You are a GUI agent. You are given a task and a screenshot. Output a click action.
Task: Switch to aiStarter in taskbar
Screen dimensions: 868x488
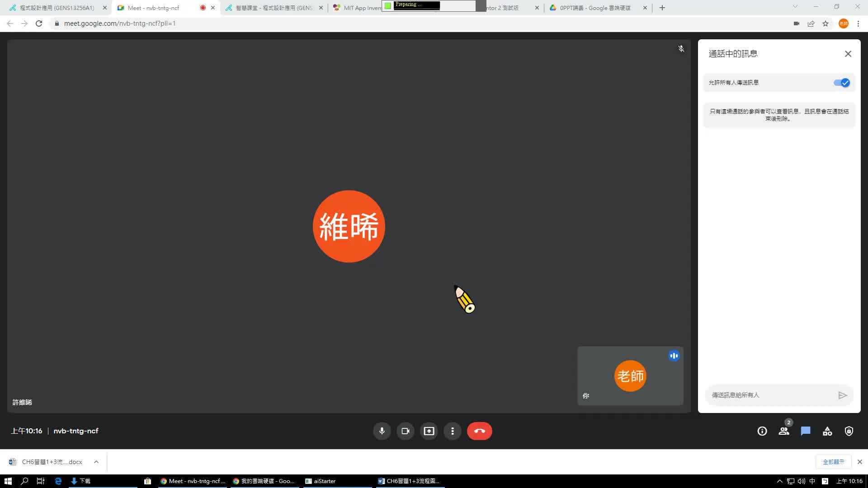point(337,481)
